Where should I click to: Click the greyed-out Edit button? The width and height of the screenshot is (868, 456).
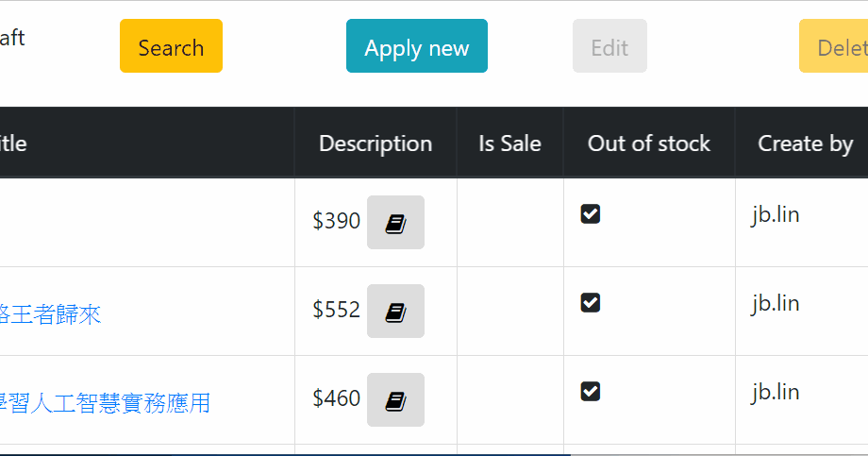click(x=609, y=46)
